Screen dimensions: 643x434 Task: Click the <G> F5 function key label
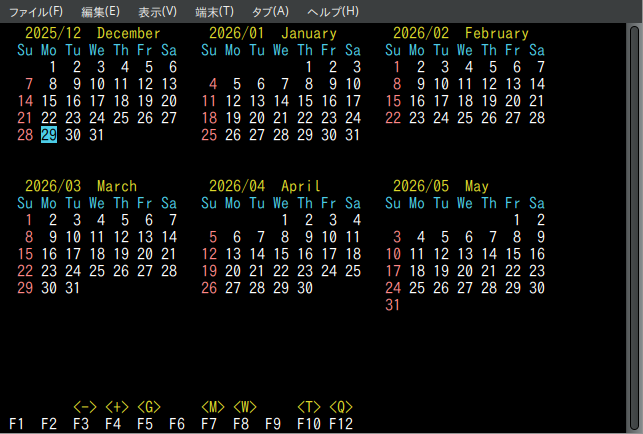148,407
